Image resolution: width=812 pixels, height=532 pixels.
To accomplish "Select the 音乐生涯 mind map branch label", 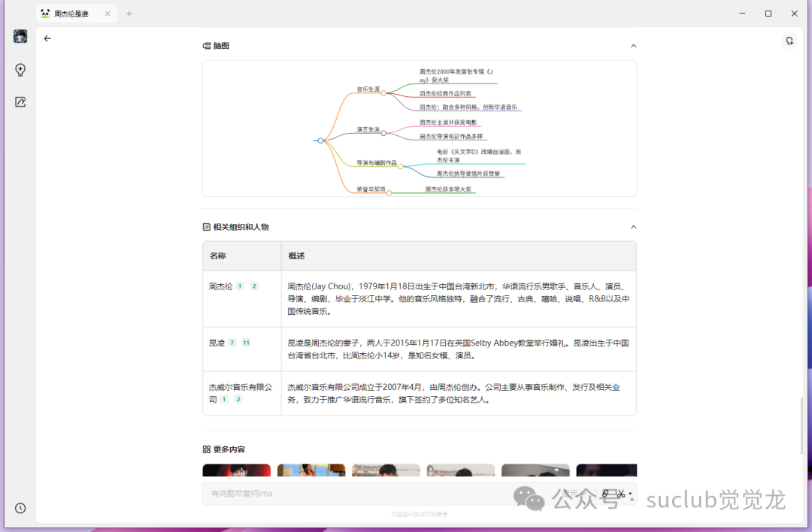I will tap(368, 89).
